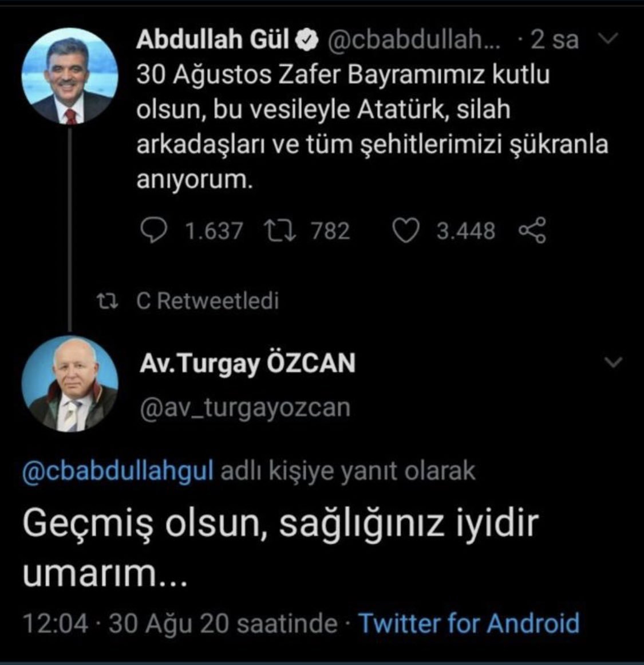The height and width of the screenshot is (665, 644).
Task: Click the Abdullah Gül display name
Action: click(x=212, y=40)
